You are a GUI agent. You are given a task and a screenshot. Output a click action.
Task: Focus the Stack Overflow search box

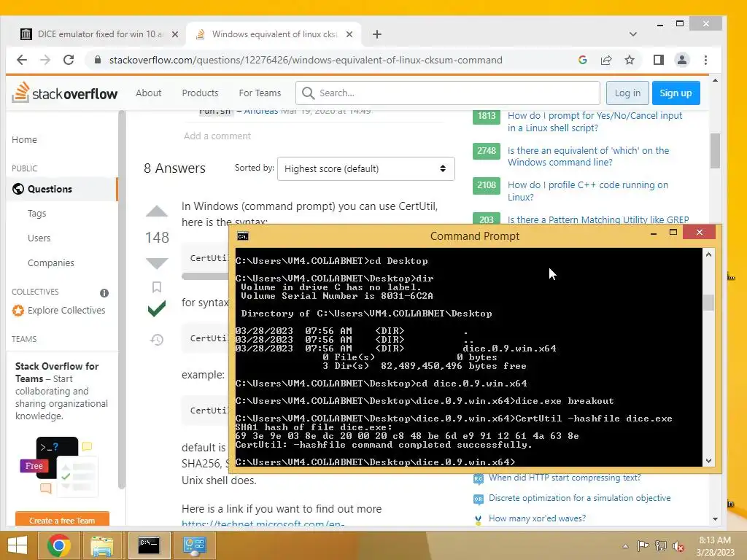(x=448, y=93)
